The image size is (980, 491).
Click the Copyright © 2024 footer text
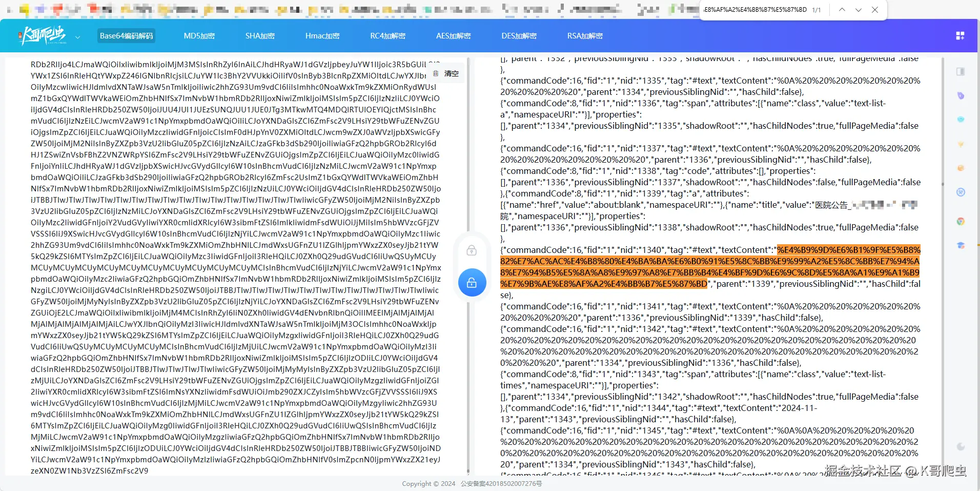click(428, 483)
